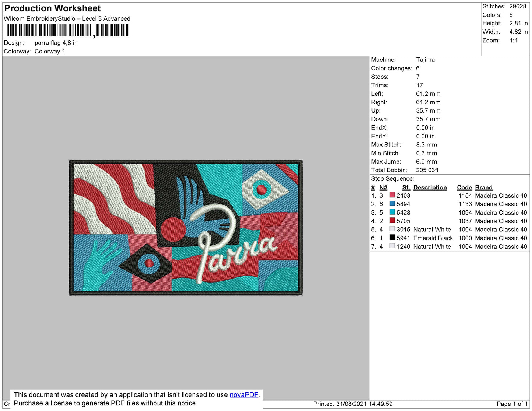Click the white 1240 thread color swatch
This screenshot has width=532, height=411.
pyautogui.click(x=392, y=246)
